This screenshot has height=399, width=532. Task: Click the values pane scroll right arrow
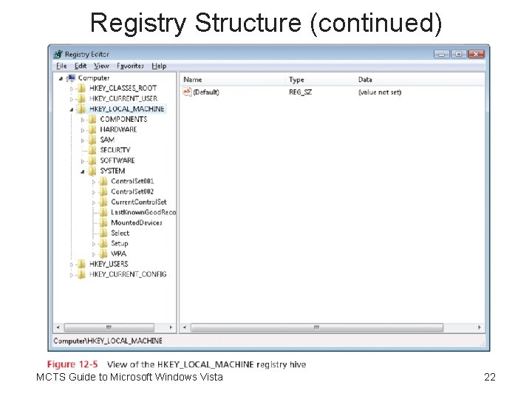coord(479,327)
